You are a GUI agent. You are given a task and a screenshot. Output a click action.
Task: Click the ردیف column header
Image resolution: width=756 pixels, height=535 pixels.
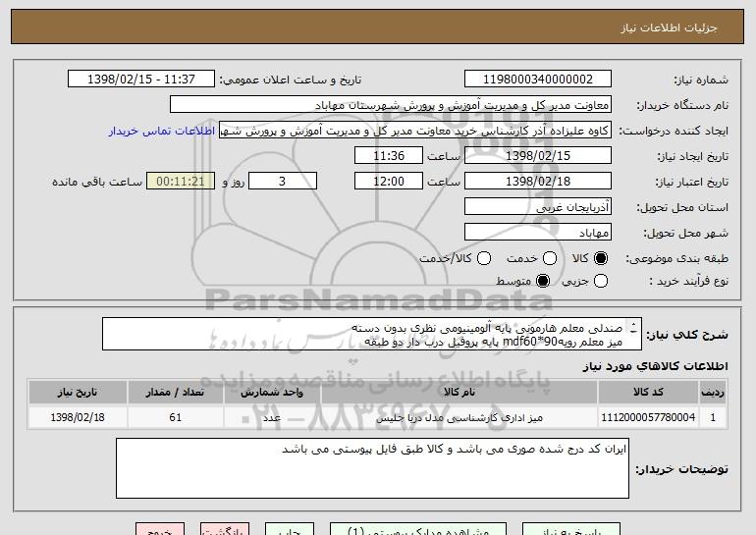[x=713, y=393]
